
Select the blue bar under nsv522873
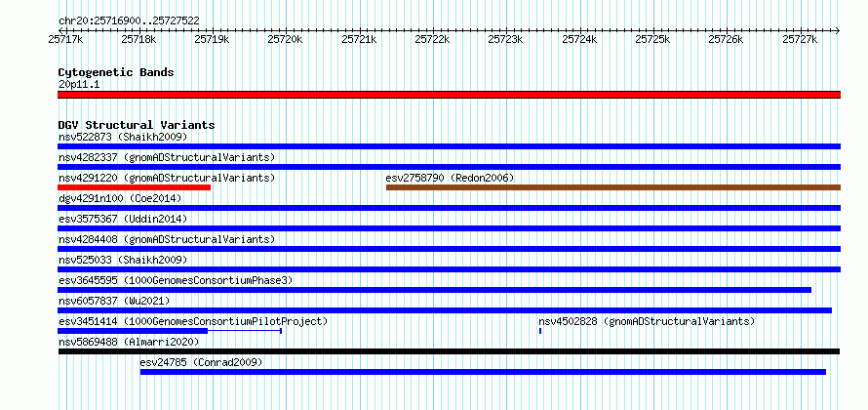pos(449,146)
